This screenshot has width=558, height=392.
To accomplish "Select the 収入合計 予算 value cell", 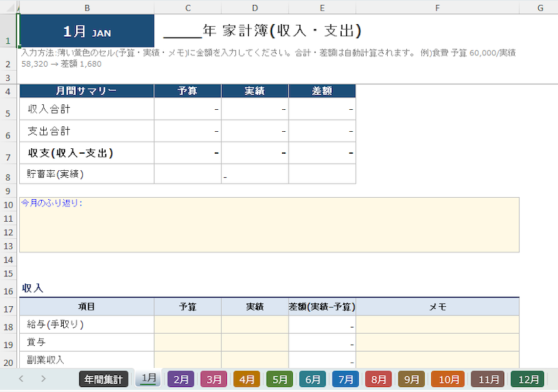I will click(188, 109).
